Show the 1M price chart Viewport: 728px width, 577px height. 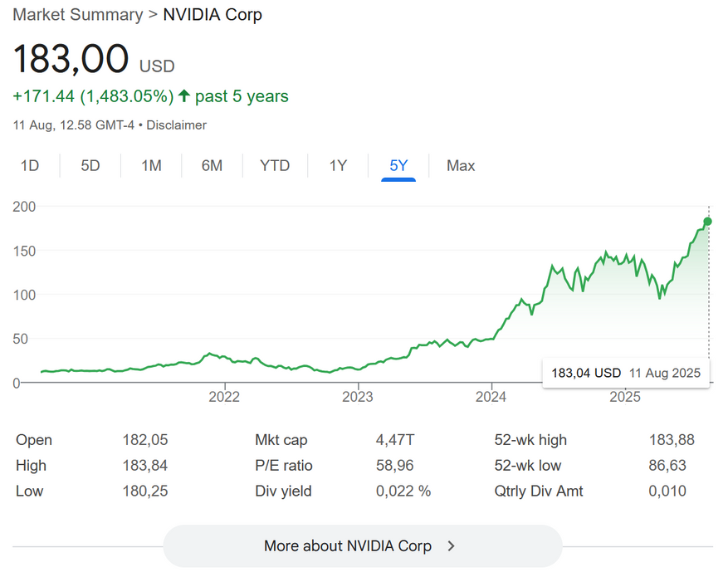(151, 166)
